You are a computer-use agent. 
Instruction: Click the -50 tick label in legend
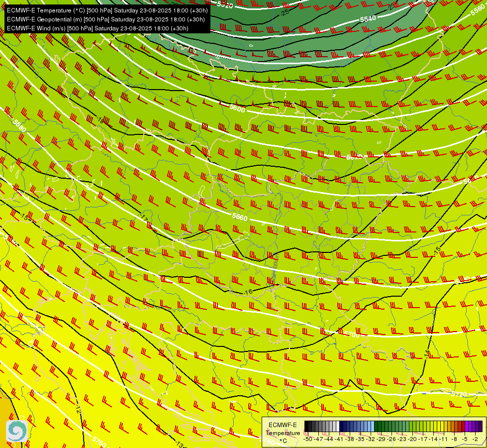tap(308, 440)
